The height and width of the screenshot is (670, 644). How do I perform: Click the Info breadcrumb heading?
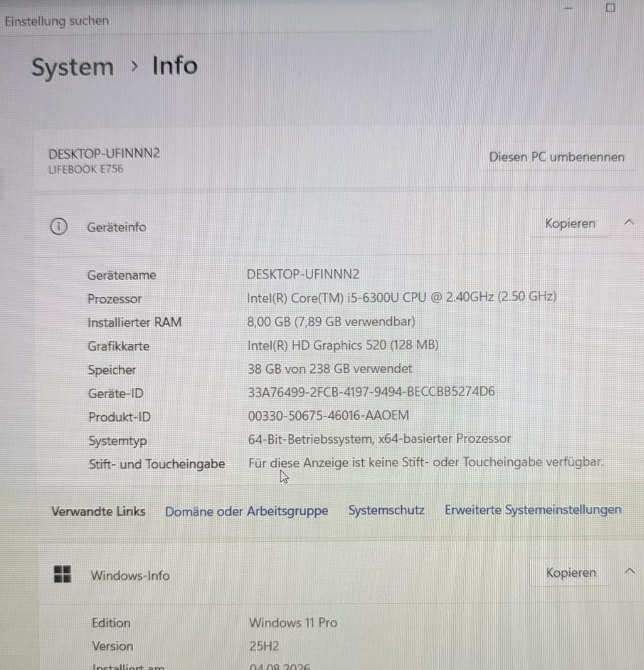coord(175,66)
